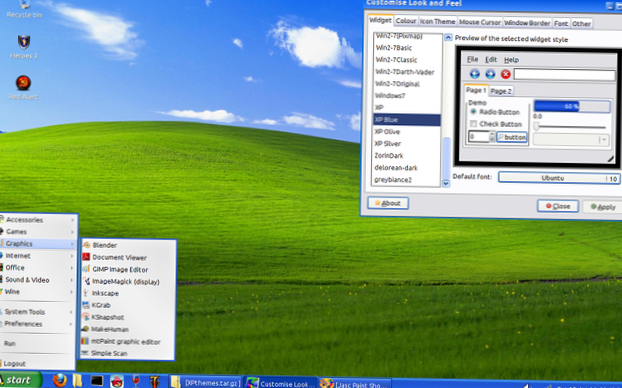Open Simple Scan from Graphics submenu
This screenshot has width=622, height=388.
click(128, 353)
